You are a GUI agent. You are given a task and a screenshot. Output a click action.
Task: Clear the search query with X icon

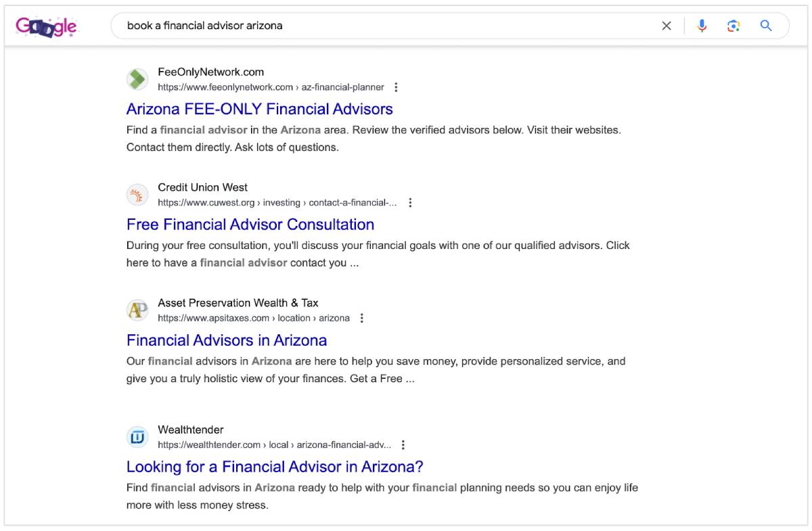(x=667, y=26)
